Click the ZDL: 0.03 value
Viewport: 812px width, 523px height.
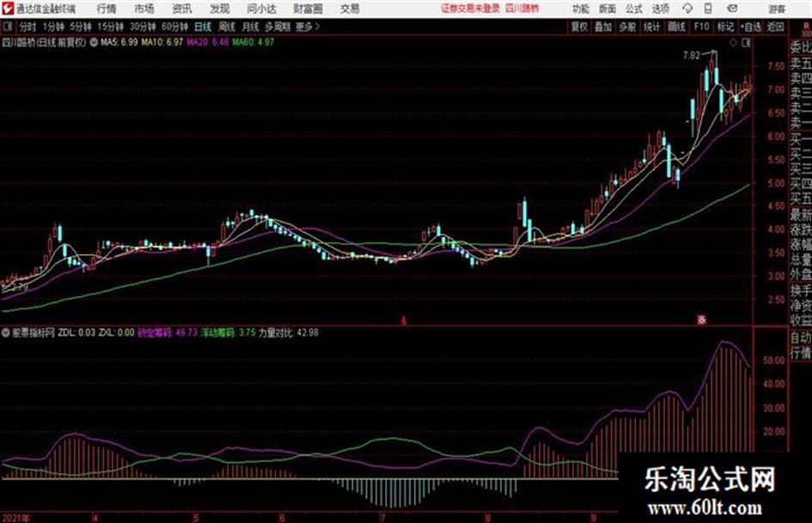coord(76,332)
